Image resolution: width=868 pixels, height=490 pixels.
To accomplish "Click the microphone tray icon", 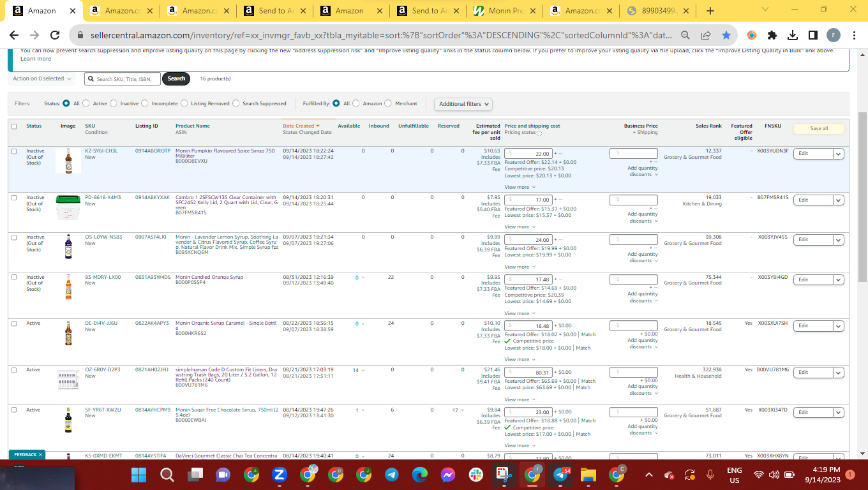I will [710, 475].
